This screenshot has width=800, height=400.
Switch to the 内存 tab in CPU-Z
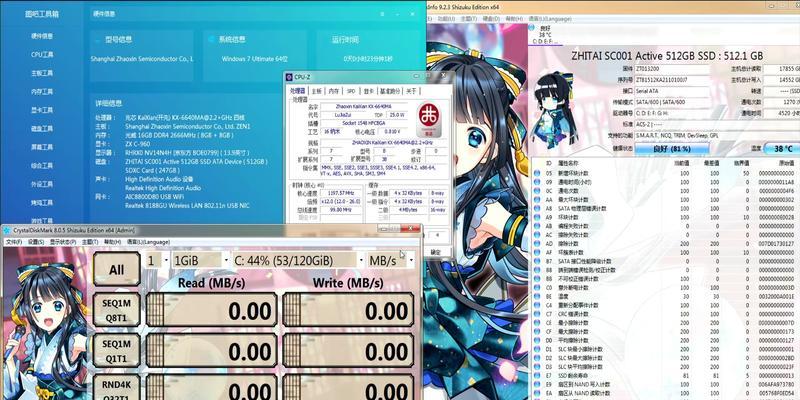click(334, 91)
